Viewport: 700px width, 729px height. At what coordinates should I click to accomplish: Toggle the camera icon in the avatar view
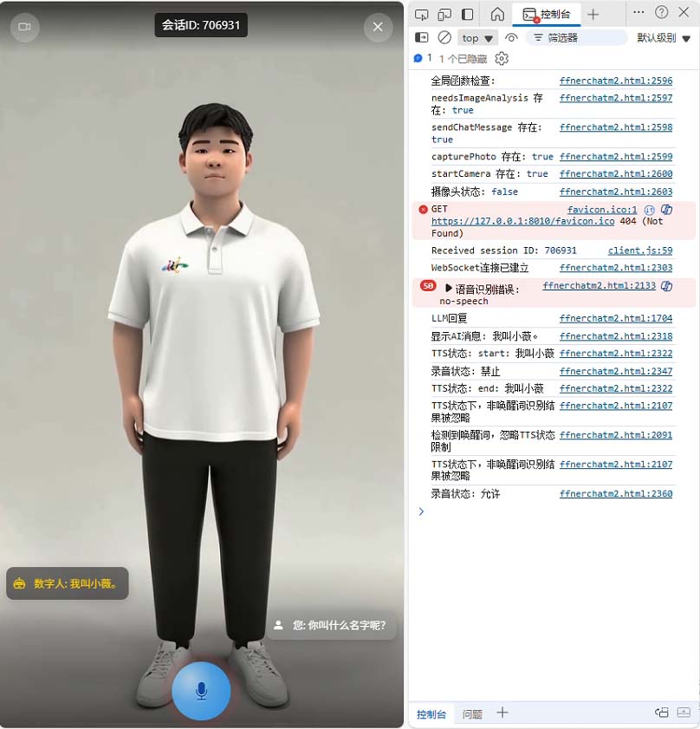point(24,27)
